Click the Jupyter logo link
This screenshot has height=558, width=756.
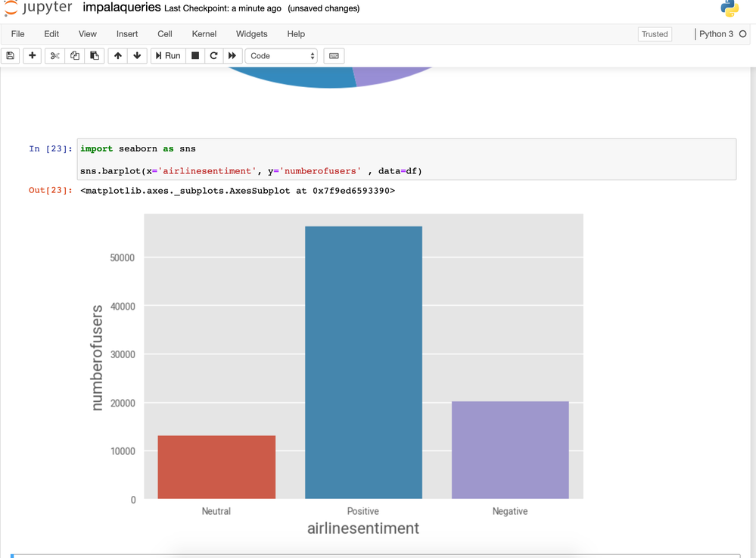coord(38,8)
